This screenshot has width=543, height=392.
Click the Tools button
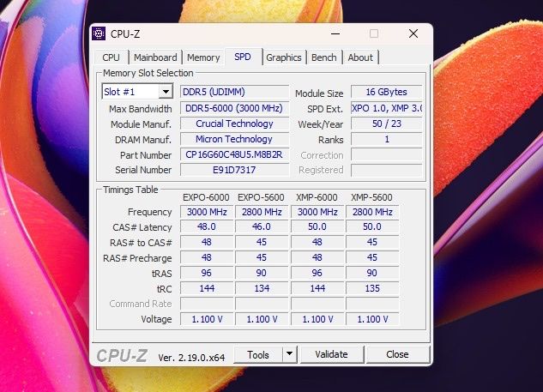point(258,354)
